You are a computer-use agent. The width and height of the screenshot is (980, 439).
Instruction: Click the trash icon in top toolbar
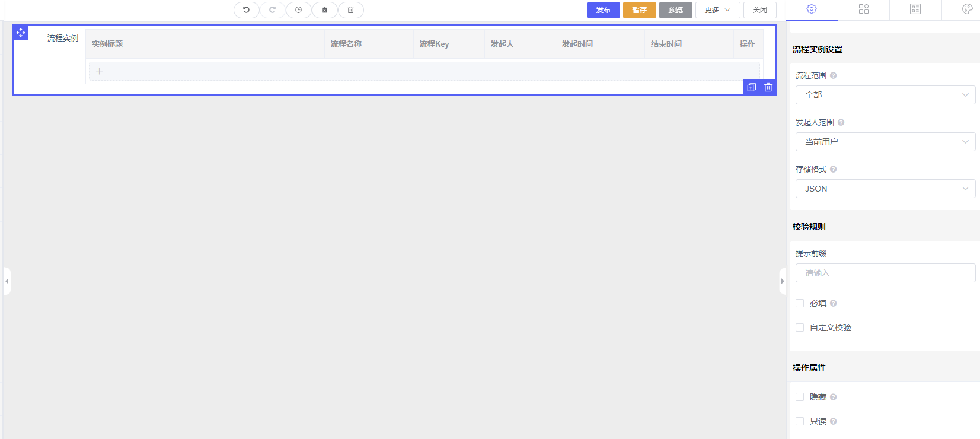[x=350, y=10]
